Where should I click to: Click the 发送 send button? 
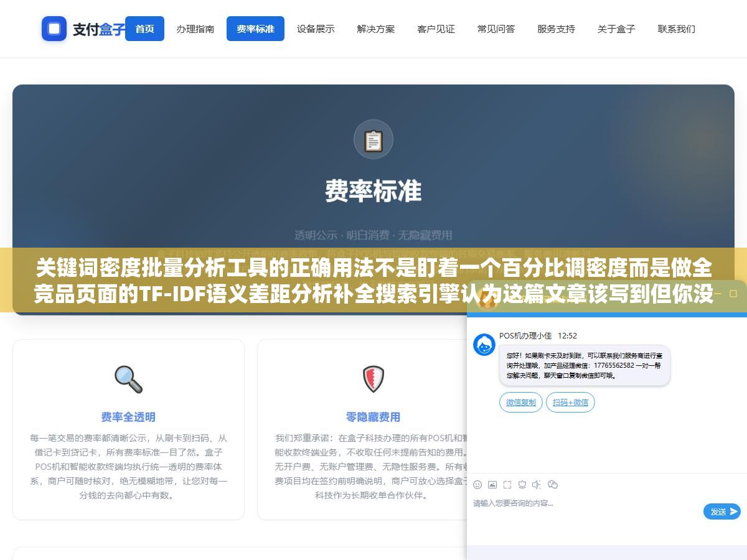click(722, 511)
